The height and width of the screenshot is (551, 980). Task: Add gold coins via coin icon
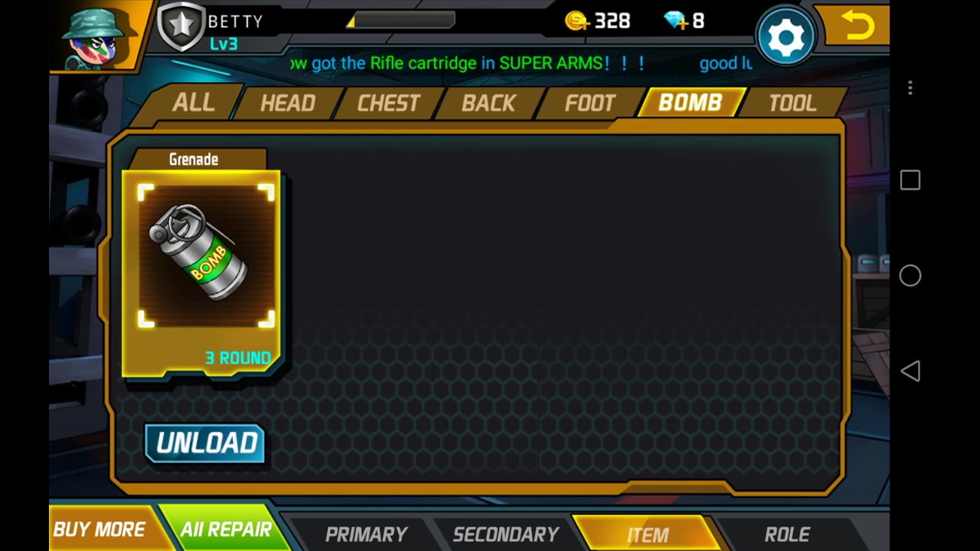576,21
